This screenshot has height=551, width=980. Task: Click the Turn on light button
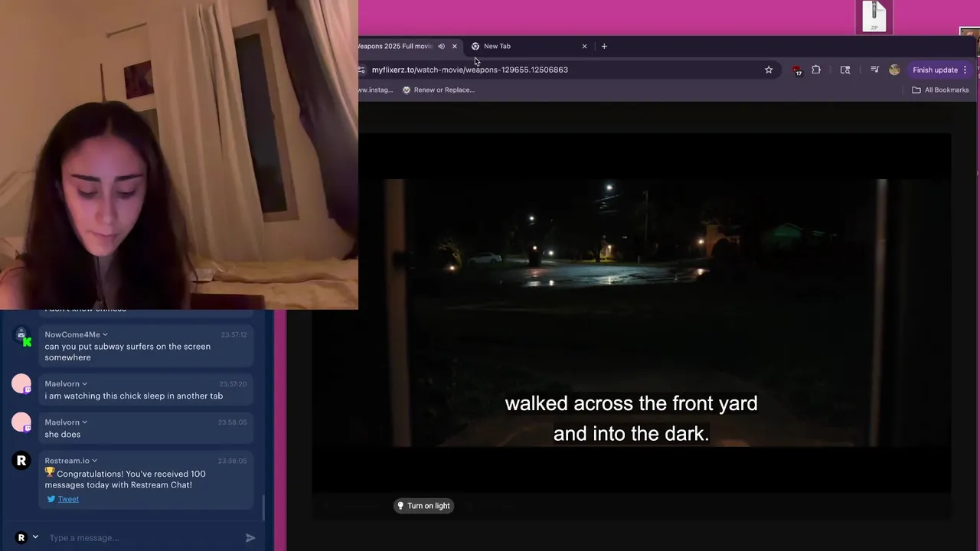[423, 506]
